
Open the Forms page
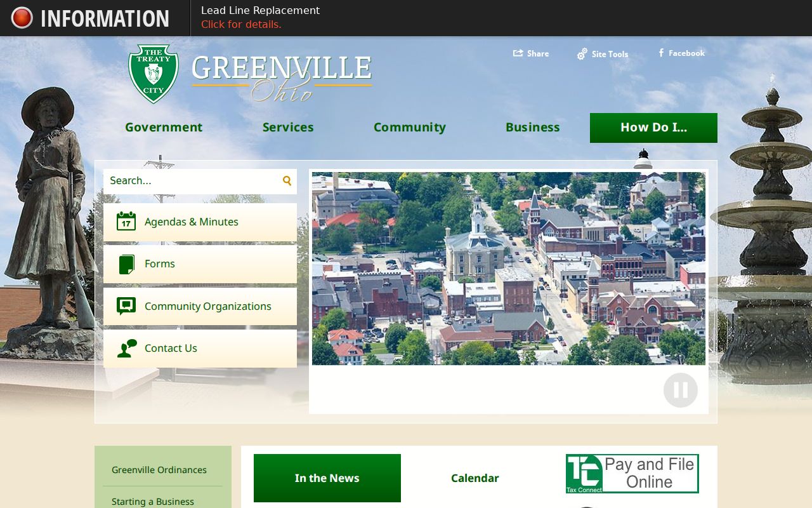tap(200, 264)
